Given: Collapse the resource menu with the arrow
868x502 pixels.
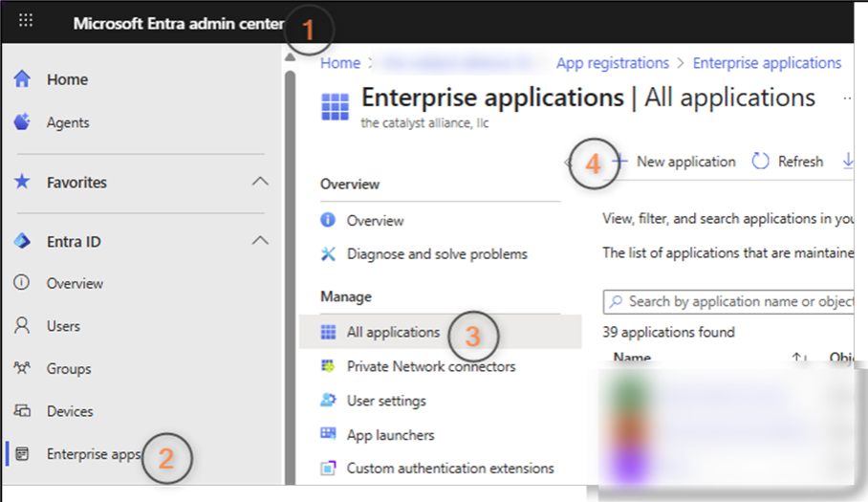Looking at the screenshot, I should [570, 163].
